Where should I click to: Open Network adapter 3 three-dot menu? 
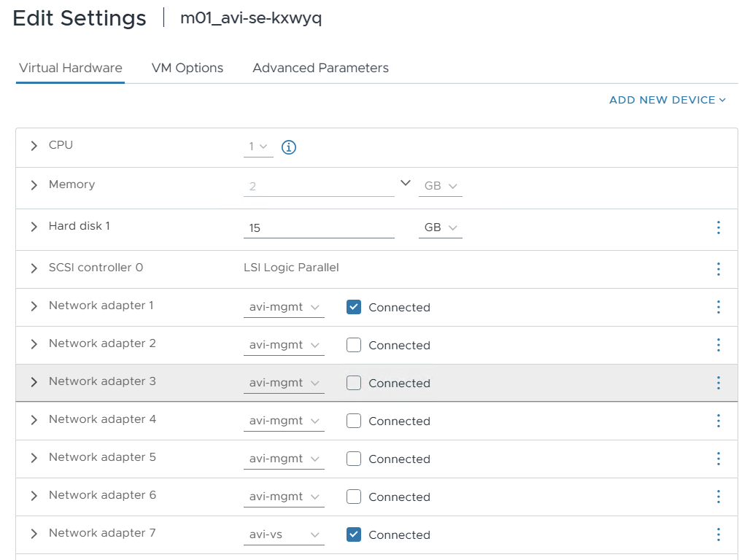[x=718, y=383]
